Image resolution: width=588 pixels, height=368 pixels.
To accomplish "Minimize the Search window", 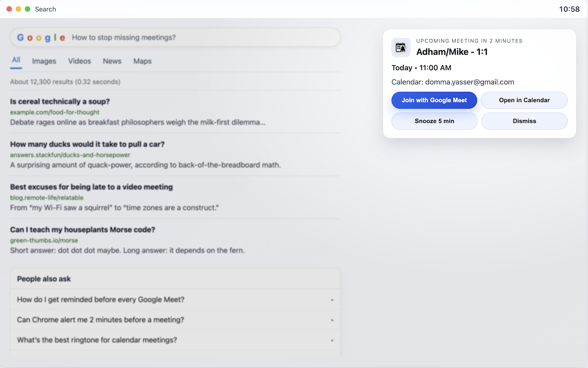I will [x=18, y=9].
